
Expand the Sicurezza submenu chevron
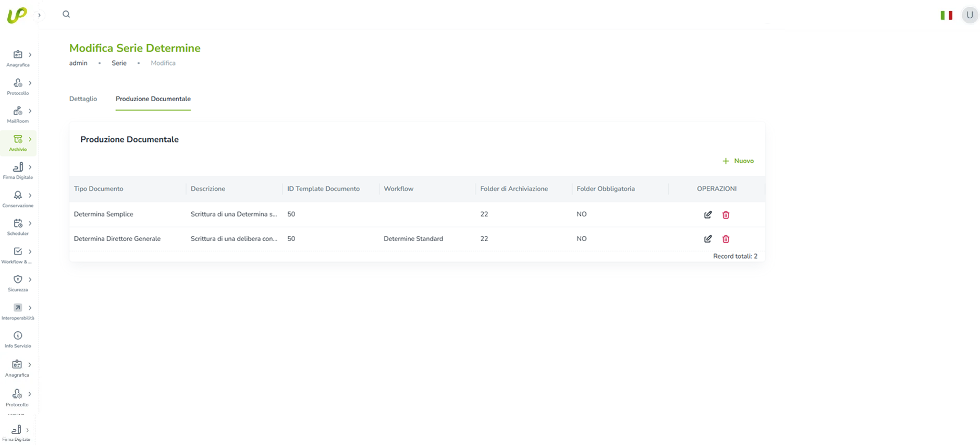point(30,280)
